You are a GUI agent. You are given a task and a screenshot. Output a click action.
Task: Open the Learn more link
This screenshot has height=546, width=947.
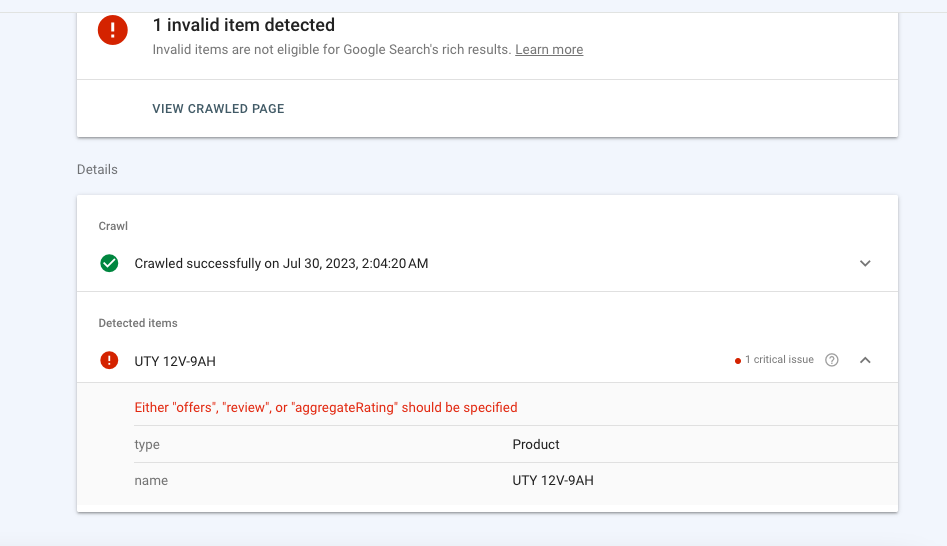click(x=549, y=49)
